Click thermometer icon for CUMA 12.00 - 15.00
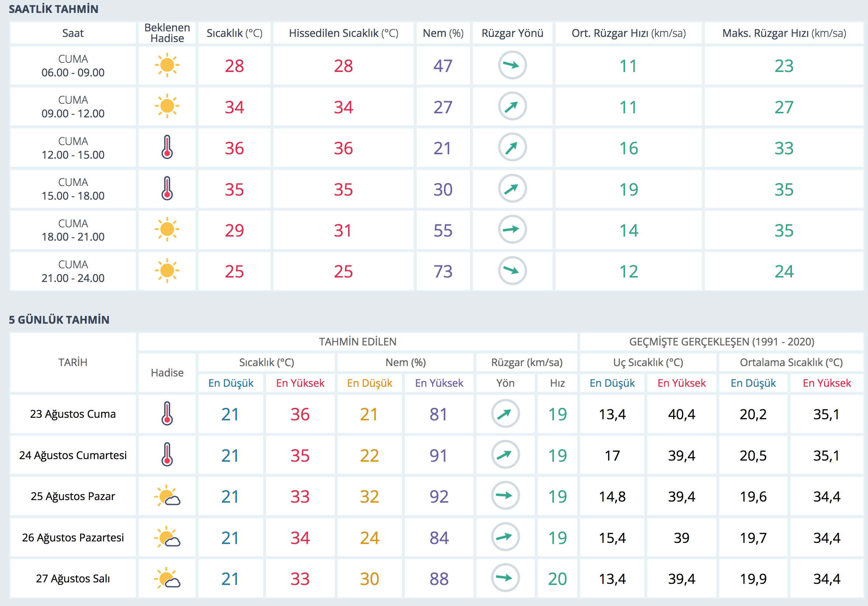Image resolution: width=868 pixels, height=606 pixels. [x=167, y=147]
